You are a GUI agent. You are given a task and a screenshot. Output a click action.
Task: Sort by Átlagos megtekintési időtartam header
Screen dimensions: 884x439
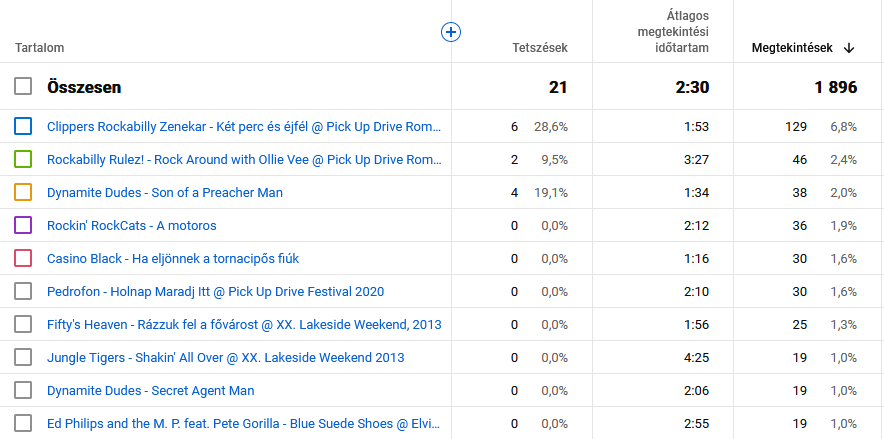673,32
